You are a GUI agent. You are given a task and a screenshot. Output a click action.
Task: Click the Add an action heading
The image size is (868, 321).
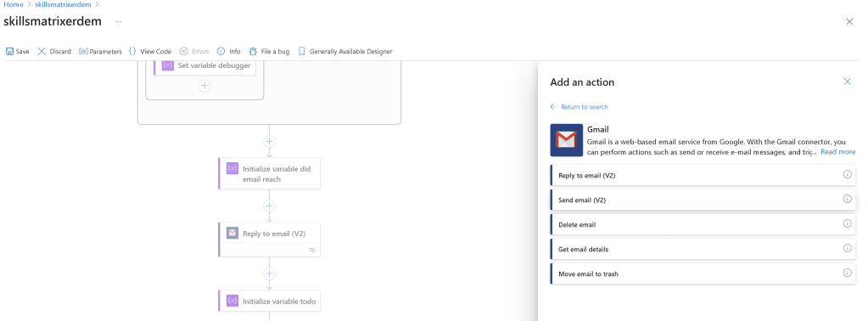pos(582,82)
